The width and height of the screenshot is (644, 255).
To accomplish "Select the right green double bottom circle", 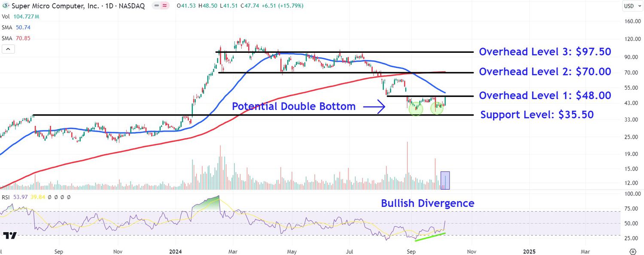I will click(x=437, y=109).
